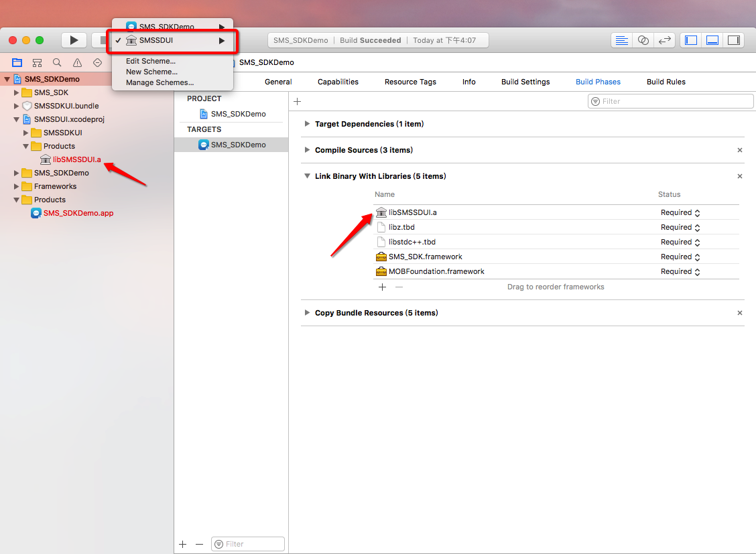Expand SMSSDKUI.bundle disclosure triangle
Image resolution: width=756 pixels, height=554 pixels.
[x=16, y=106]
